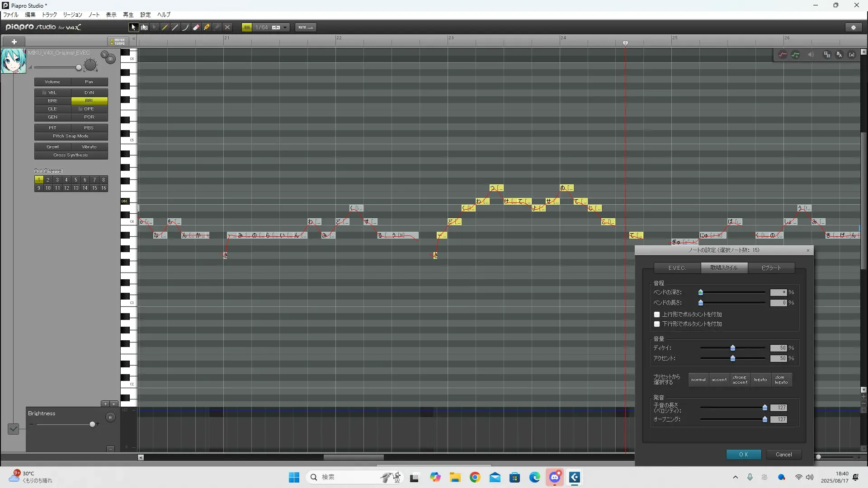Image resolution: width=868 pixels, height=488 pixels.
Task: Click the speaker note preview icon
Action: (x=811, y=55)
